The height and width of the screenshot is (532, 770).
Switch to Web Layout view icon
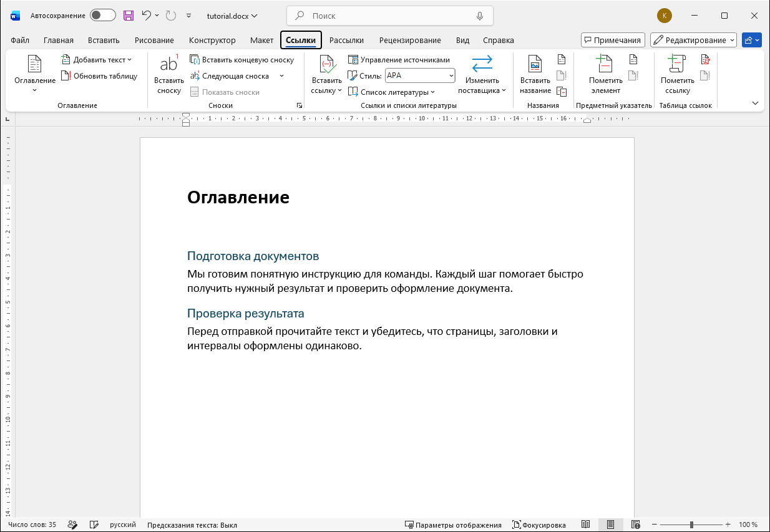click(635, 525)
